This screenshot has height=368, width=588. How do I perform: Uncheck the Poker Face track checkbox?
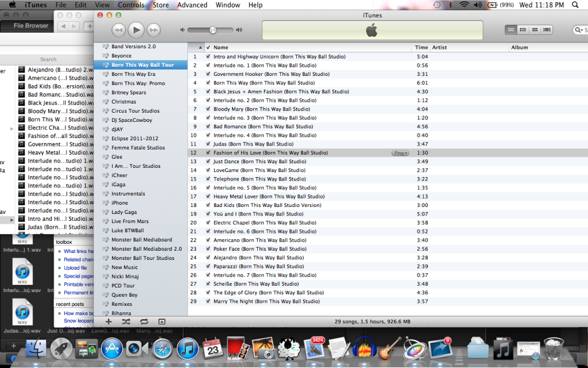pos(208,248)
